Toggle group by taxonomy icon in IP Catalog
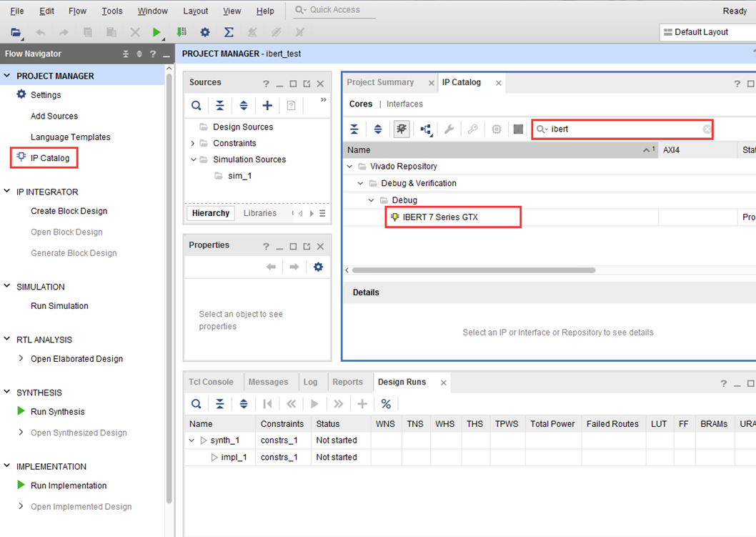This screenshot has width=756, height=537. pos(402,129)
